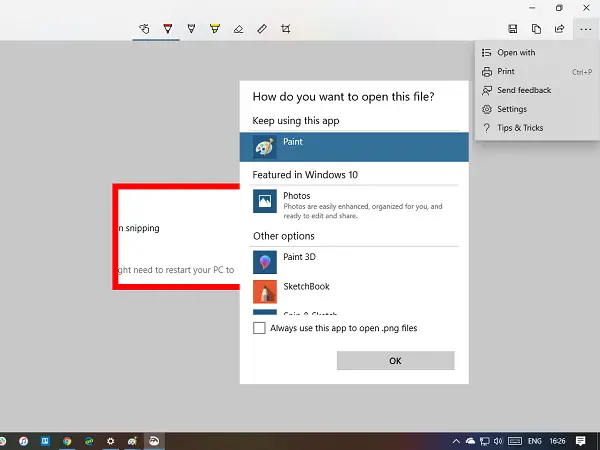The image size is (600, 450).
Task: Click the "Keep using this app" heading
Action: point(296,121)
